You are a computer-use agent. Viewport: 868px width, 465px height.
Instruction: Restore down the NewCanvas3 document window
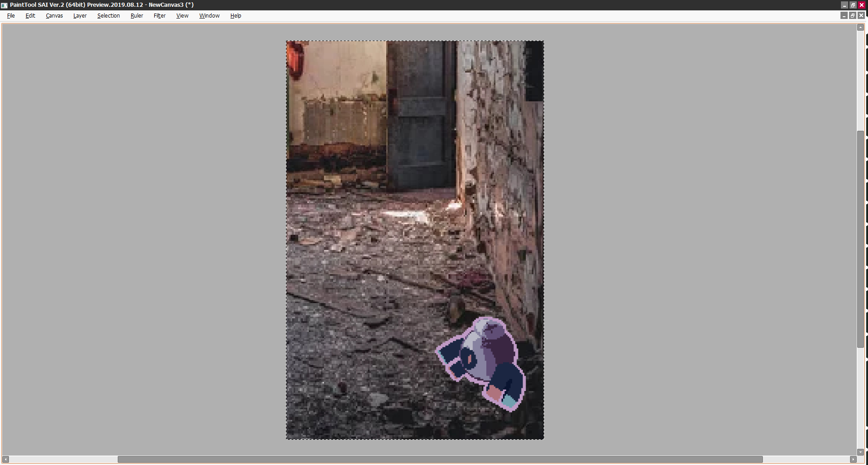pos(852,16)
